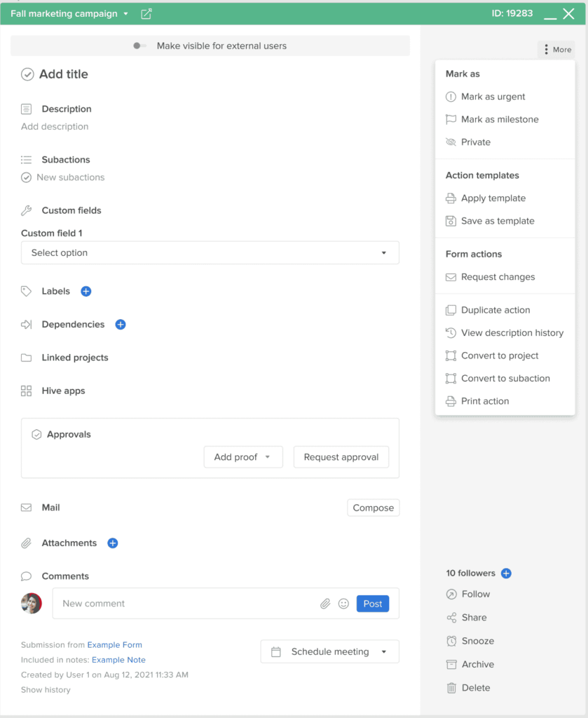Open Custom field 1 Select option dropdown
This screenshot has height=718, width=588.
[x=210, y=253]
